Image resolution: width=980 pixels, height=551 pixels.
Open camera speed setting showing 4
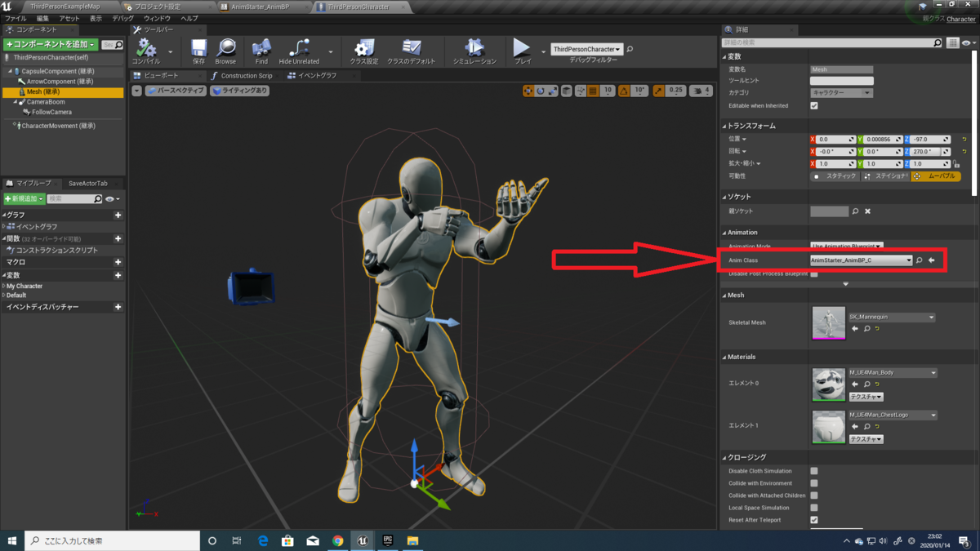[x=702, y=91]
